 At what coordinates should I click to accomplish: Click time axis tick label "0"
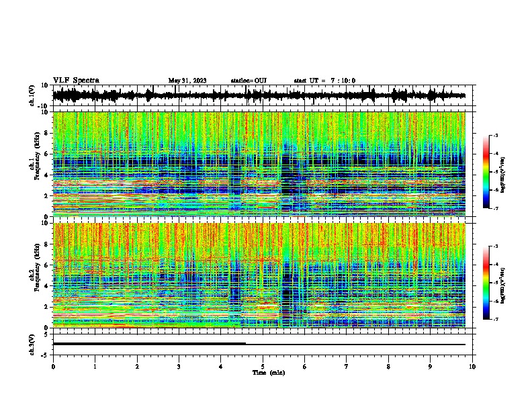click(53, 367)
